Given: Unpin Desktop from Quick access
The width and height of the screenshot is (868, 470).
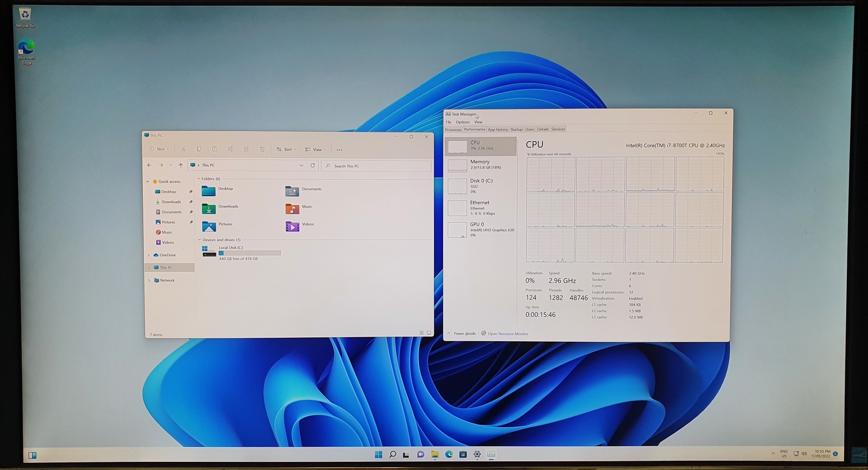Looking at the screenshot, I should (x=191, y=192).
